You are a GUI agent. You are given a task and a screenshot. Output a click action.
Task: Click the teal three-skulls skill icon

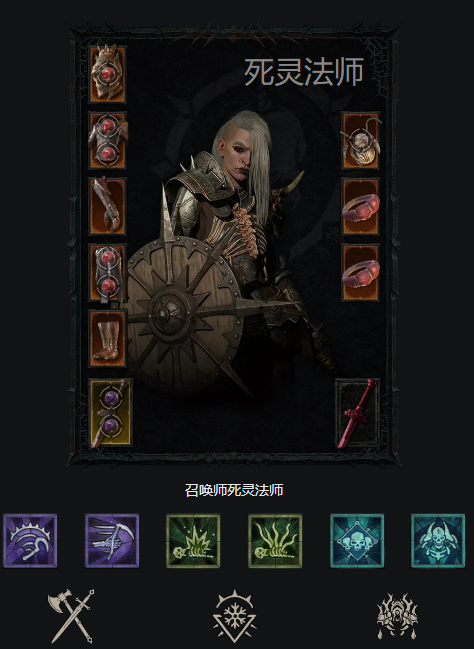click(357, 541)
